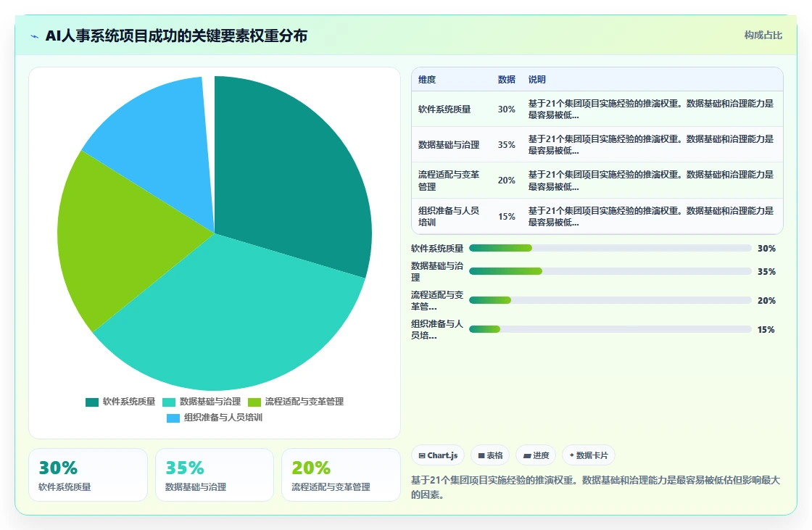Toggle the 流程适配与变革管理 legend color box

click(254, 402)
